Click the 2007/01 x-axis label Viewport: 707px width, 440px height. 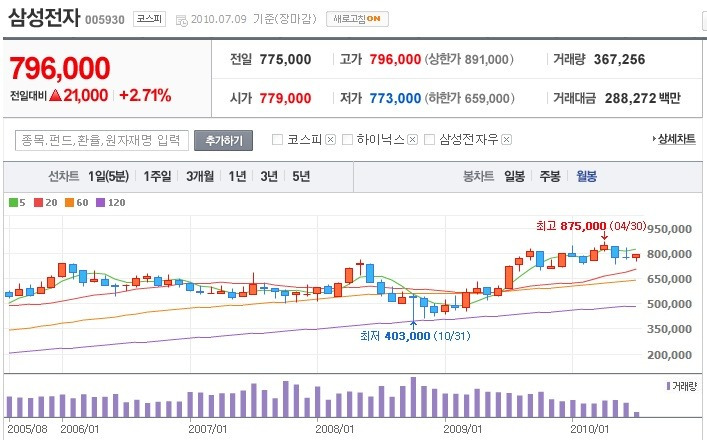pyautogui.click(x=207, y=429)
